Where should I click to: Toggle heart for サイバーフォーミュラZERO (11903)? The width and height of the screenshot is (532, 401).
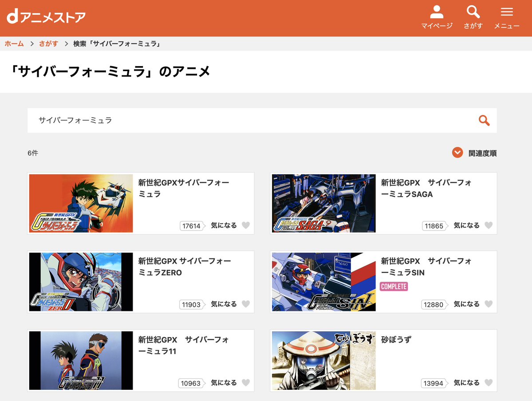click(x=246, y=304)
